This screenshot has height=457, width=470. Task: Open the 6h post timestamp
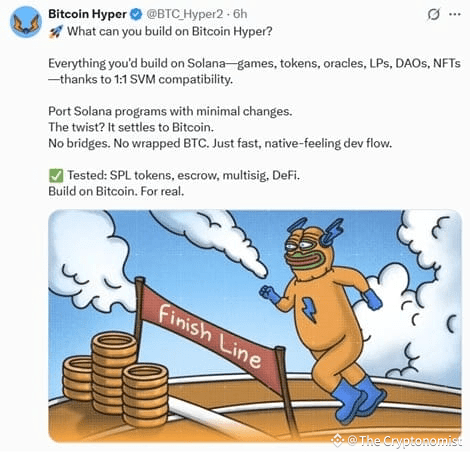240,14
